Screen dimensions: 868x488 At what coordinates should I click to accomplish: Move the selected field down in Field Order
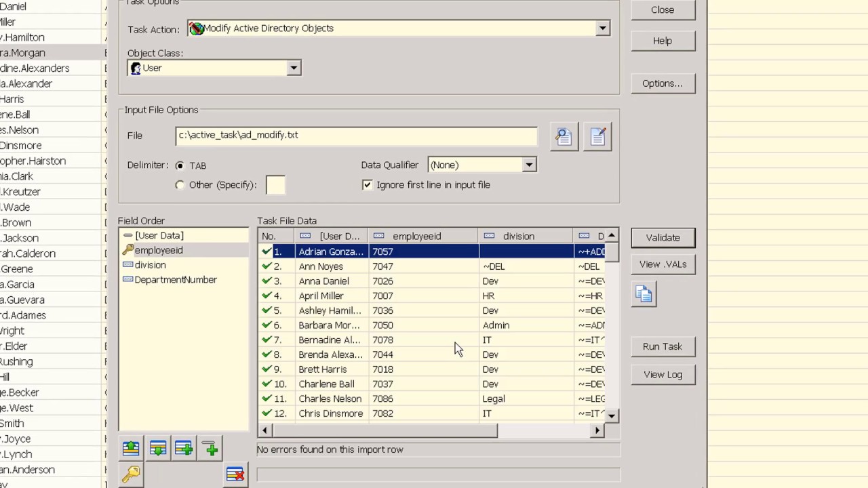coord(157,448)
